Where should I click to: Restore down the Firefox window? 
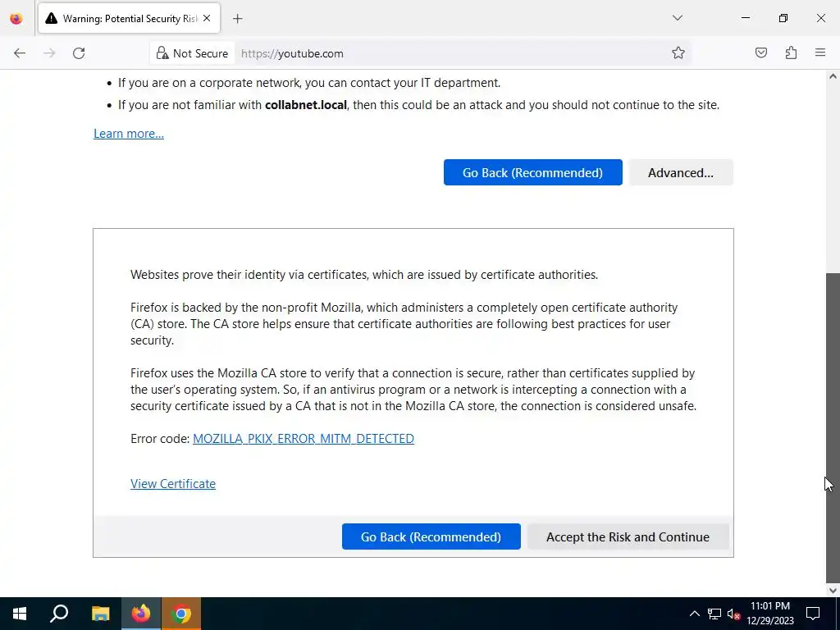pyautogui.click(x=783, y=18)
